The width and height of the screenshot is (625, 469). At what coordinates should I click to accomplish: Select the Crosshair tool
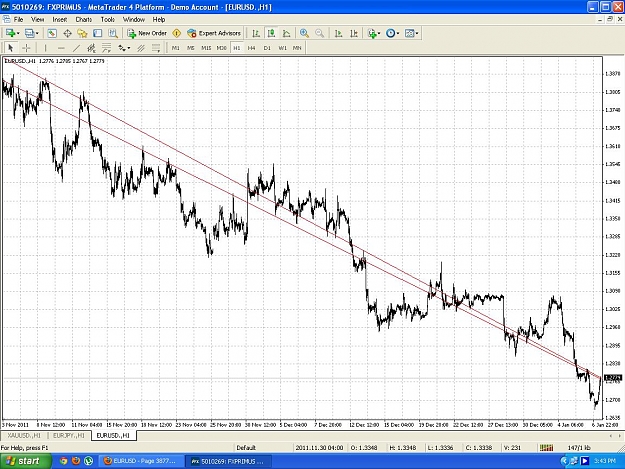(x=26, y=48)
